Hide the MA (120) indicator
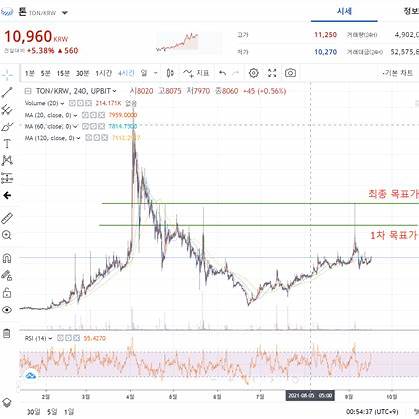The height and width of the screenshot is (419, 419). pyautogui.click(x=88, y=137)
